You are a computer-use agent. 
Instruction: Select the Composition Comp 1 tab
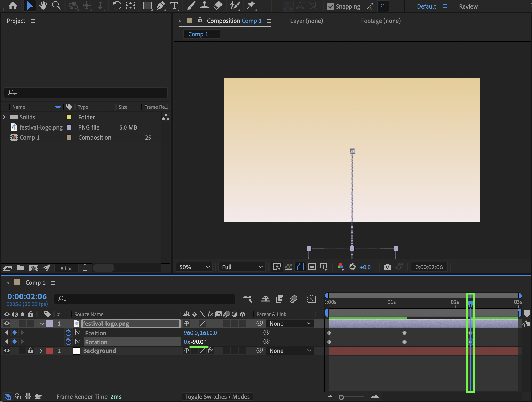234,21
